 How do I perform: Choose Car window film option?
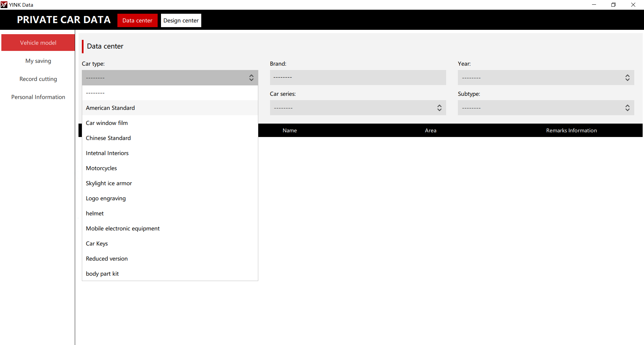107,123
